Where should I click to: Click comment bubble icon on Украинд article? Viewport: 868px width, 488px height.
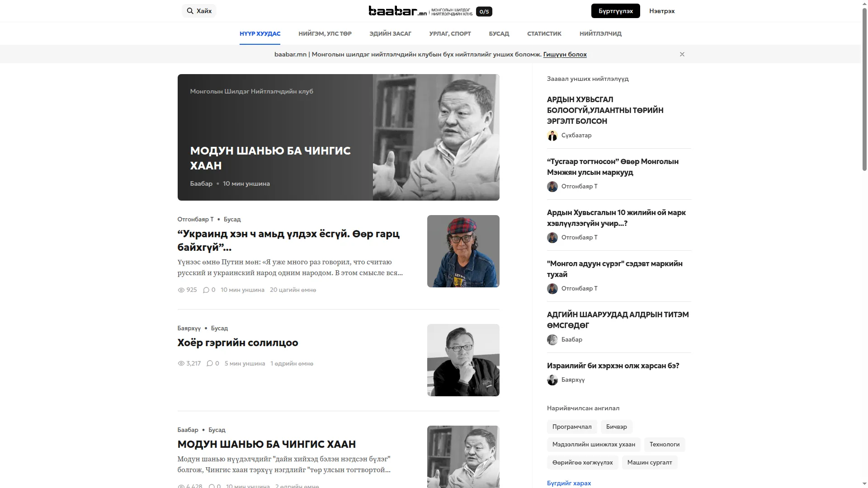tap(206, 290)
